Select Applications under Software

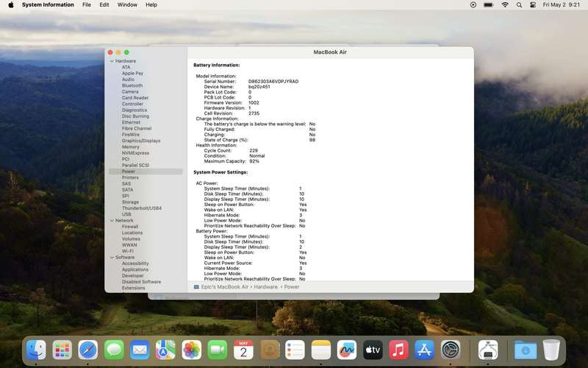coord(135,269)
